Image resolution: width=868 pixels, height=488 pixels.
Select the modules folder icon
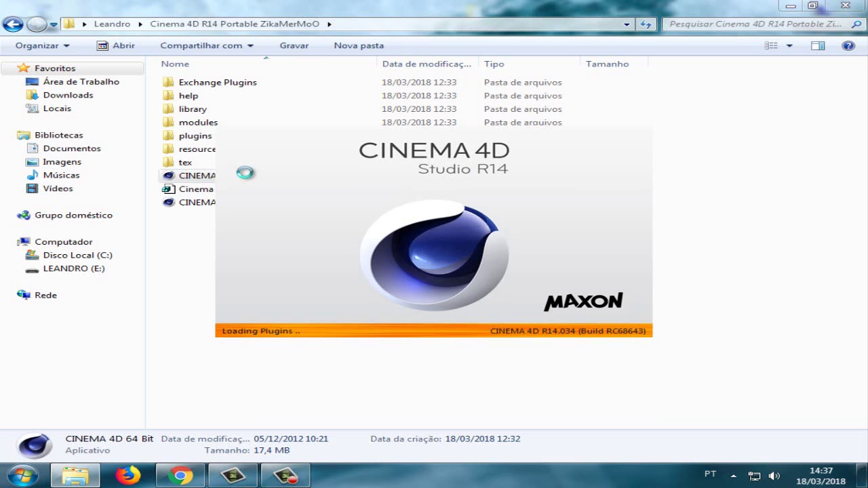168,122
